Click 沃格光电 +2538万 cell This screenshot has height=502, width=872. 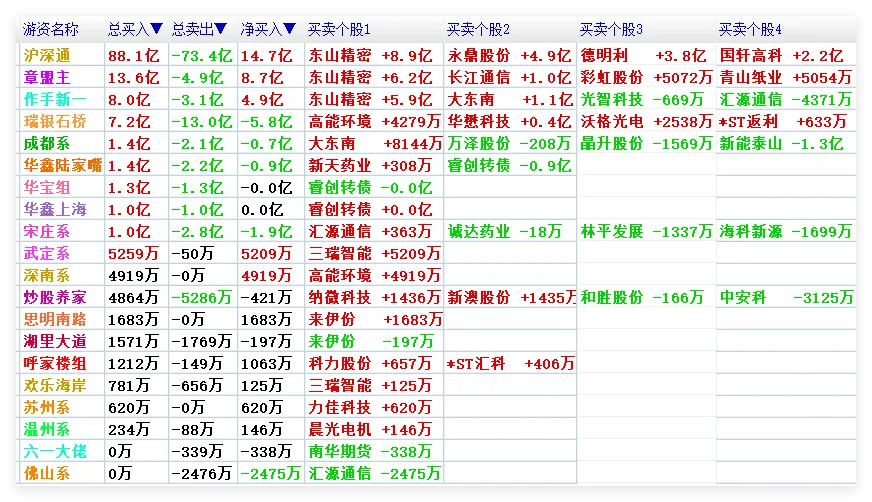(646, 121)
